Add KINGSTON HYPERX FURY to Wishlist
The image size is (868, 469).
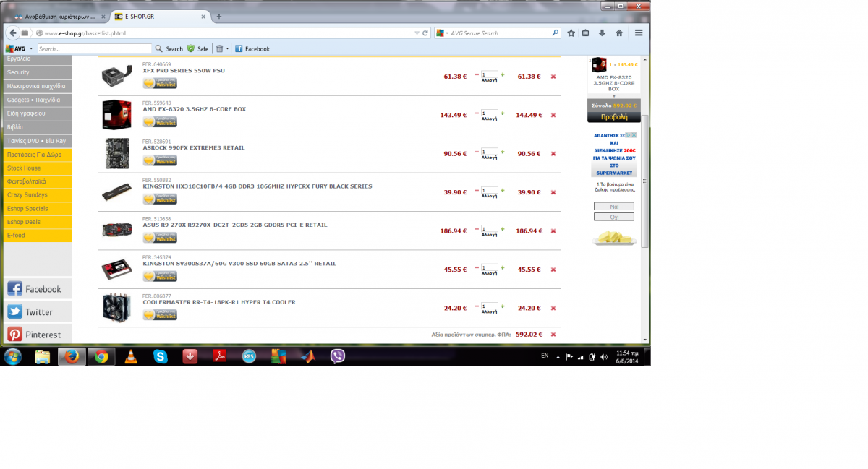pyautogui.click(x=160, y=199)
